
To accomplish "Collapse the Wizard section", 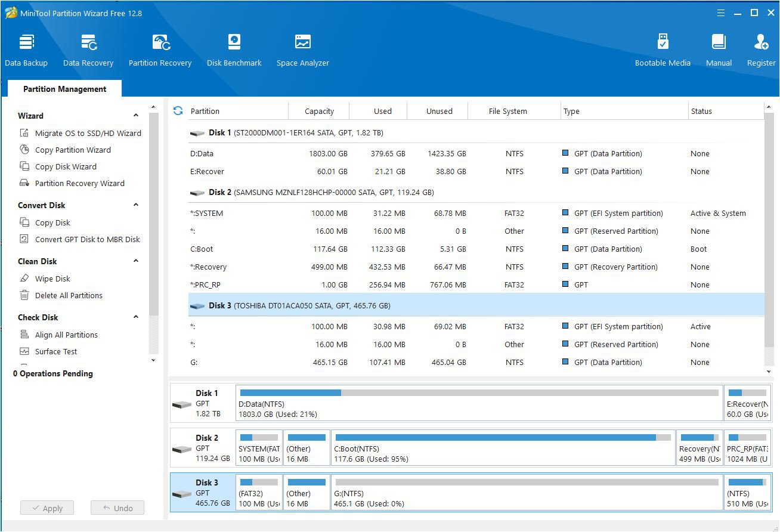I will tap(136, 116).
